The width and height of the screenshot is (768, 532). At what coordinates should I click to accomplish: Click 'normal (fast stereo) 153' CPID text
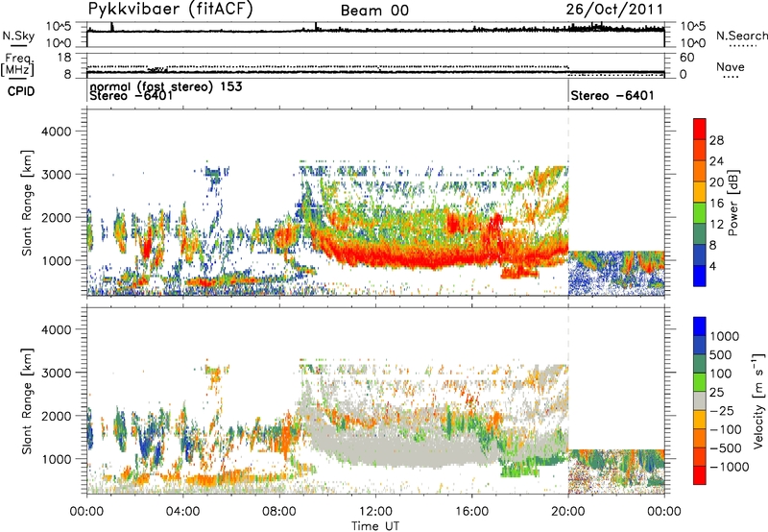(x=166, y=86)
